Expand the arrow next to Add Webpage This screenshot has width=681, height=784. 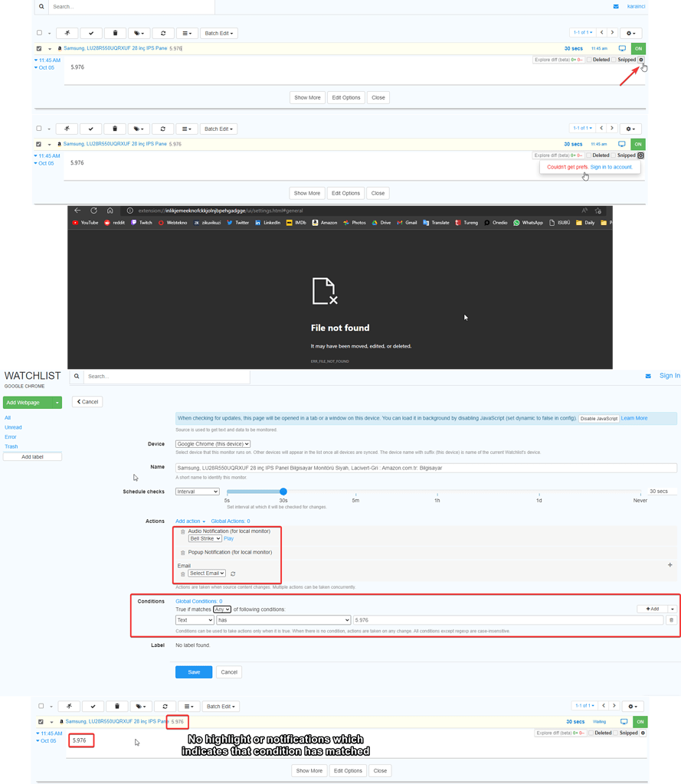click(x=57, y=403)
